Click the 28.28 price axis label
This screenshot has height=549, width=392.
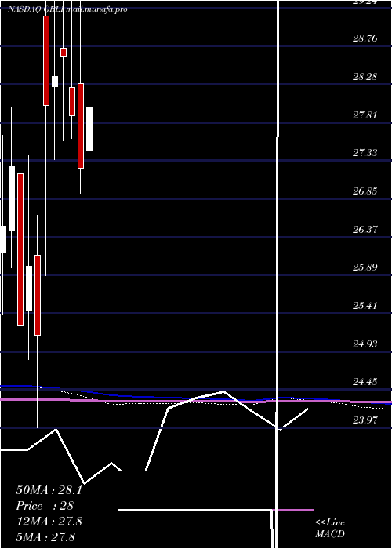coord(365,76)
